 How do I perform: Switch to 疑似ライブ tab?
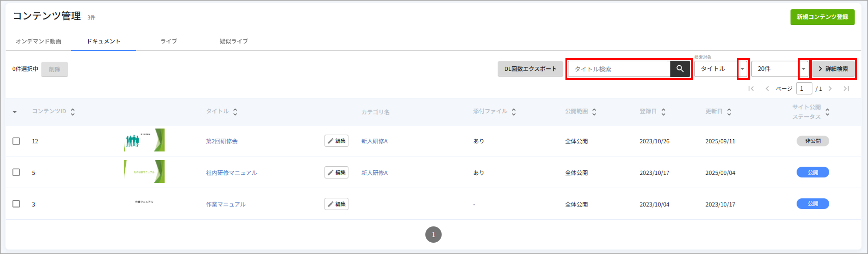pyautogui.click(x=233, y=41)
